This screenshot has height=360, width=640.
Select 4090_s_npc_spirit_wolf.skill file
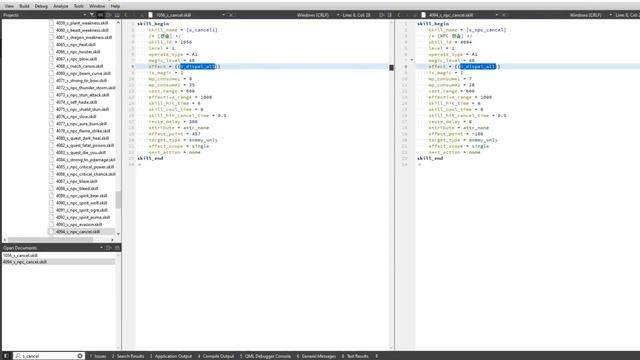tap(82, 203)
